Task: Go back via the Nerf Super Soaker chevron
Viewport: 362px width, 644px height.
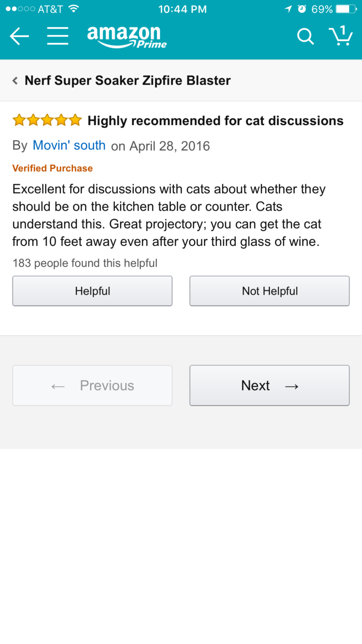Action: 15,81
